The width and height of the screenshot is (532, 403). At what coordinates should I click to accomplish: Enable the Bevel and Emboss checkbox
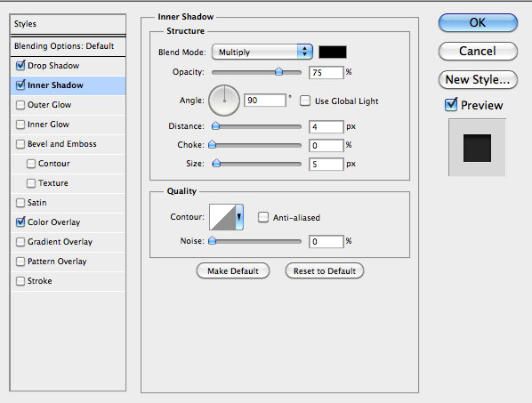click(20, 144)
